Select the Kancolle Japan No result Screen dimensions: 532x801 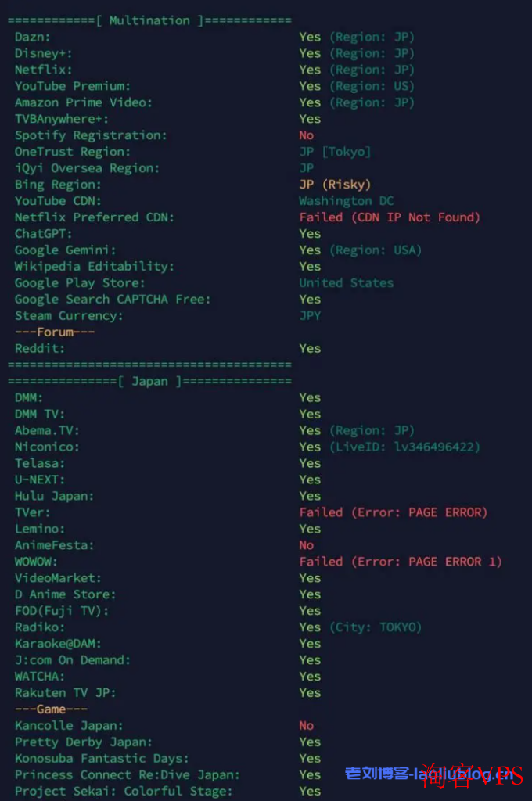pyautogui.click(x=306, y=725)
